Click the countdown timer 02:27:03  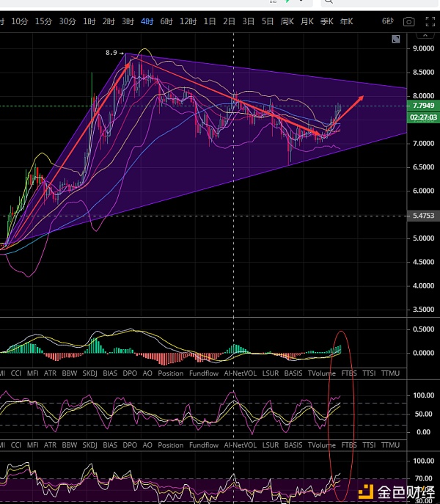[x=423, y=117]
